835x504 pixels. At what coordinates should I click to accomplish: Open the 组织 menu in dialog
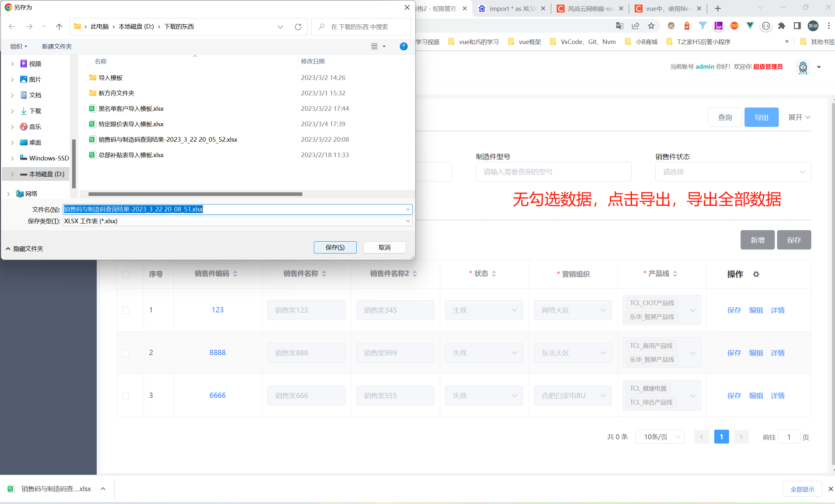pos(18,46)
